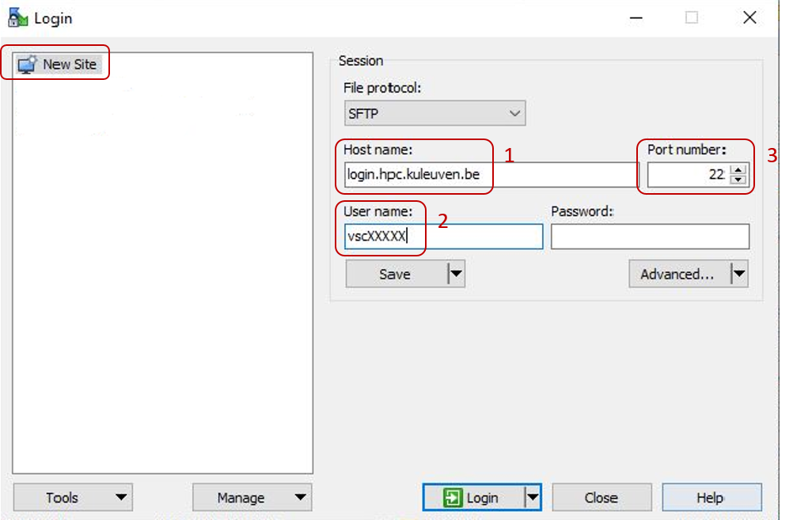Minimize the Login window

click(636, 17)
